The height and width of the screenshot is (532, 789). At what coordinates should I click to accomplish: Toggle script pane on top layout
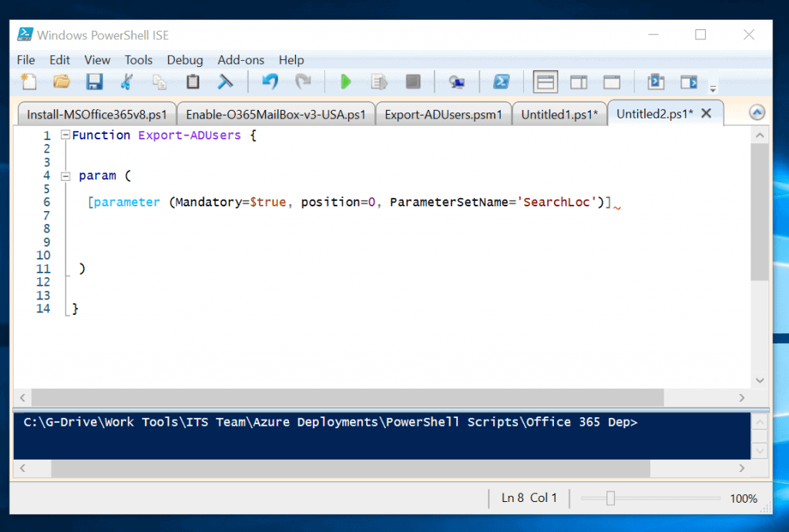point(546,81)
